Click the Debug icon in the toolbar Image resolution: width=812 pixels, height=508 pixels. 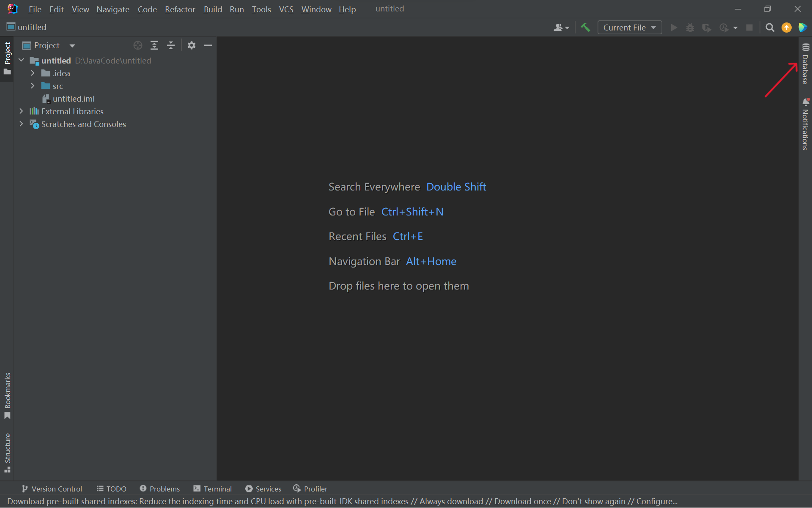690,27
